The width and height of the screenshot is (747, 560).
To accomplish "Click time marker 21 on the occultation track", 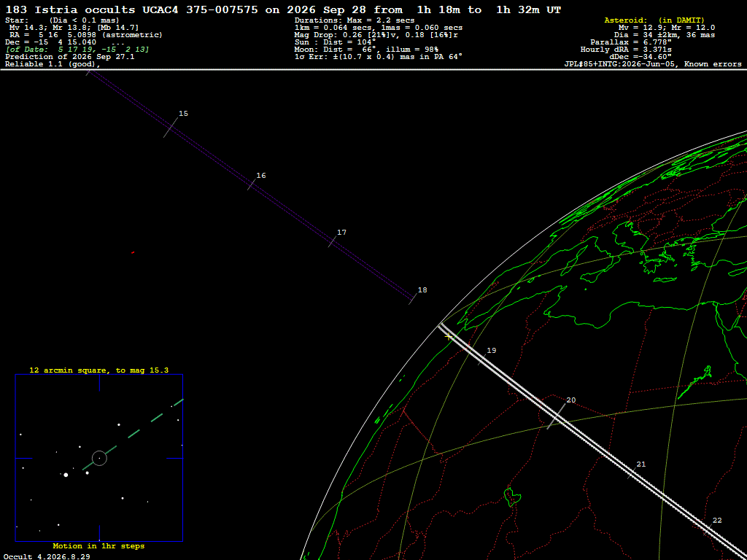I will (x=640, y=464).
